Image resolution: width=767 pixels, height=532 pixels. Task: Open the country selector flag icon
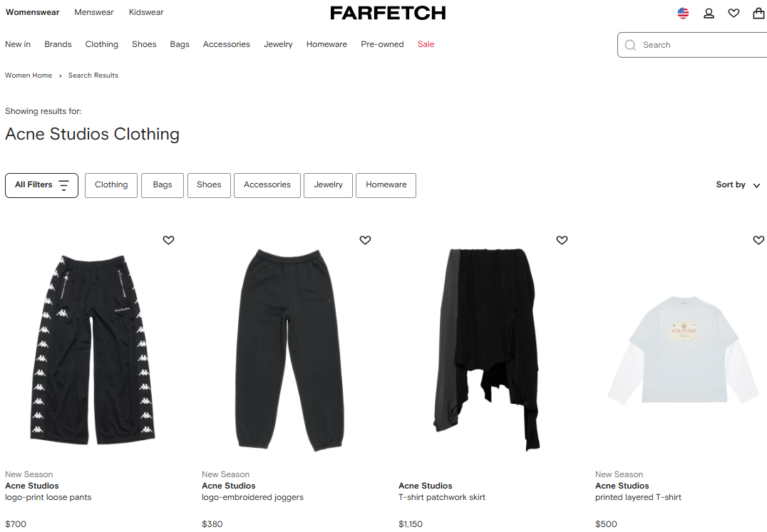[684, 14]
